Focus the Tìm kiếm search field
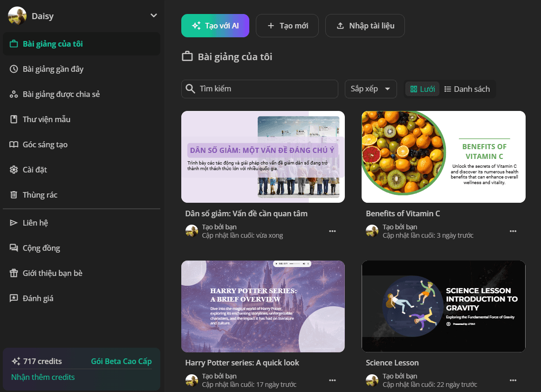This screenshot has height=392, width=541. pyautogui.click(x=260, y=89)
